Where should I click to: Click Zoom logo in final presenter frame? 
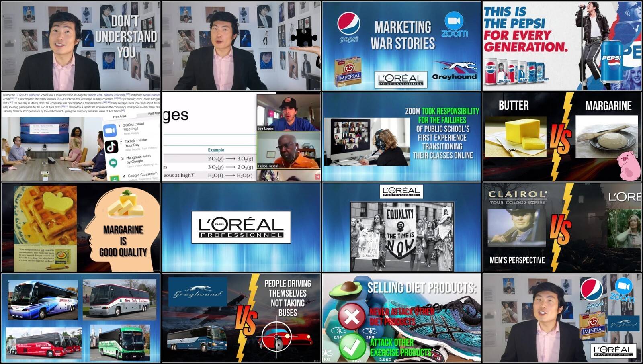pyautogui.click(x=623, y=289)
